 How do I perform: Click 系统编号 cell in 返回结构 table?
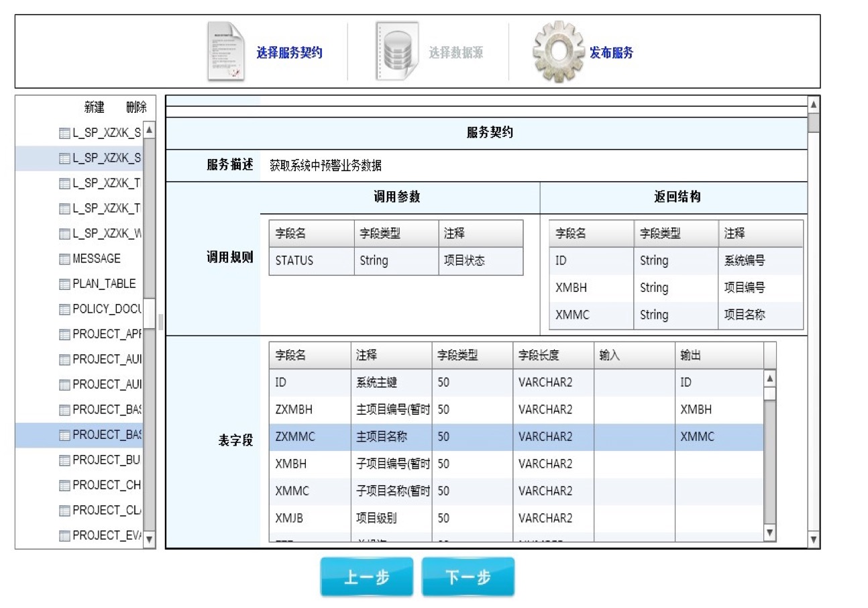coord(761,261)
